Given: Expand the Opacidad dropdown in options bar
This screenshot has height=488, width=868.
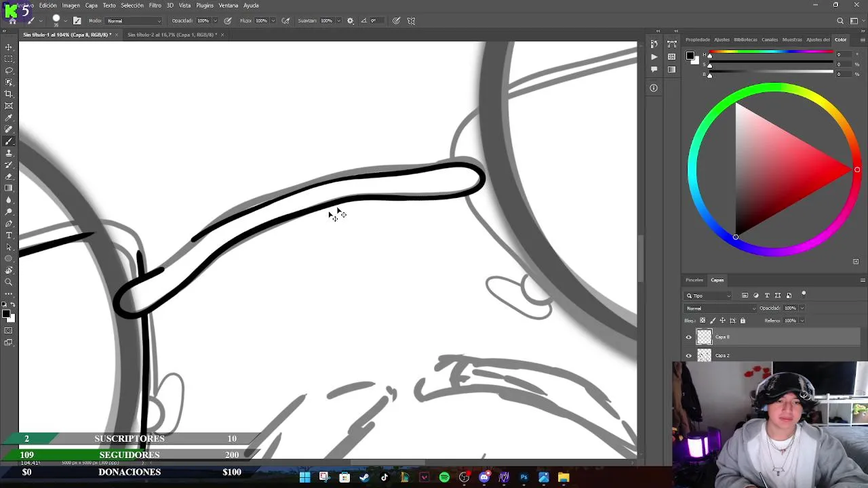Looking at the screenshot, I should tap(216, 20).
